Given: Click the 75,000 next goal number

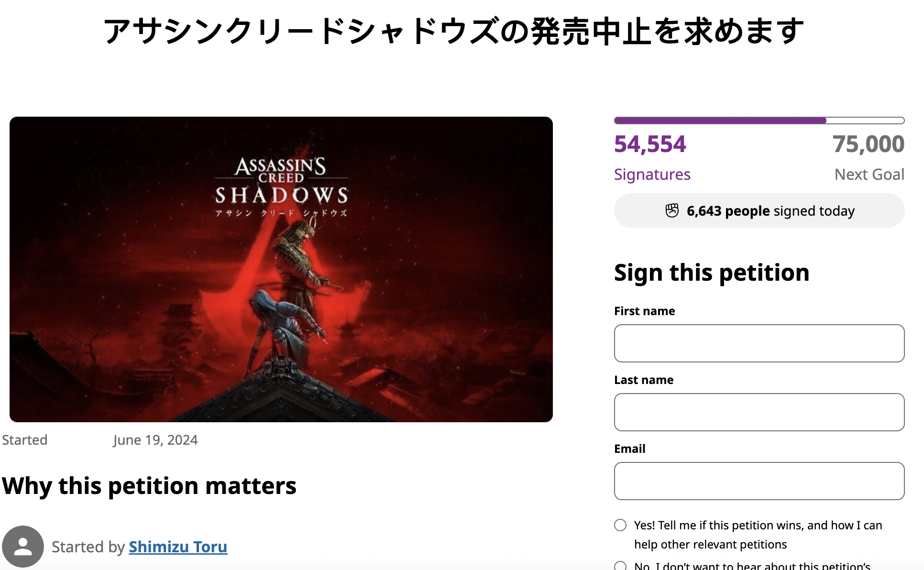Looking at the screenshot, I should point(868,144).
